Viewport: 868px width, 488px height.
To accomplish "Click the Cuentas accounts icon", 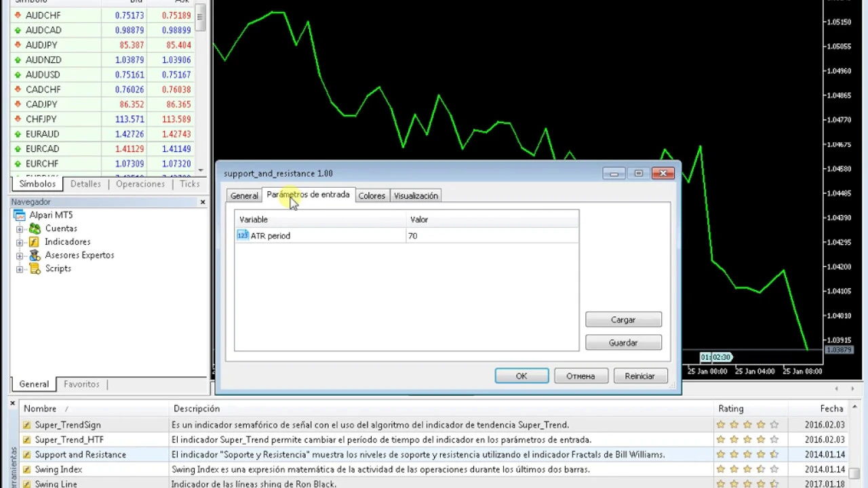I will [x=35, y=228].
